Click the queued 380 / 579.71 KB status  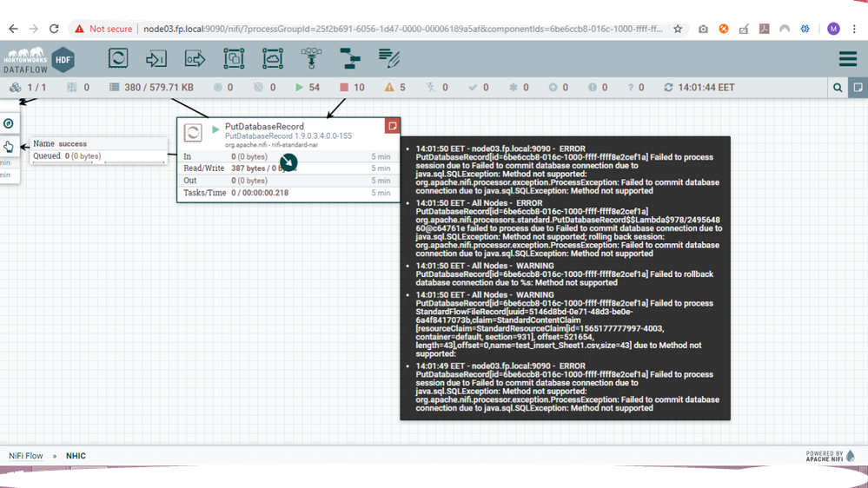(151, 88)
